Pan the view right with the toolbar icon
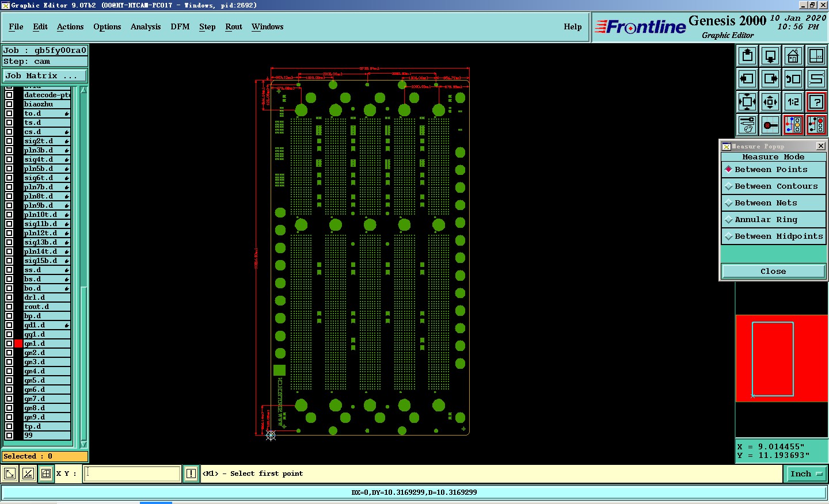Screen dimensions: 829x504 click(x=770, y=79)
